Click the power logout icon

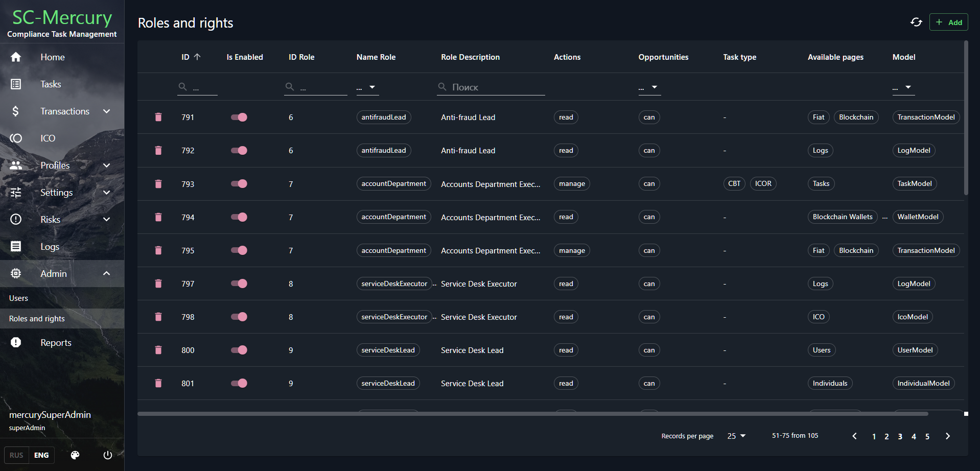coord(107,455)
